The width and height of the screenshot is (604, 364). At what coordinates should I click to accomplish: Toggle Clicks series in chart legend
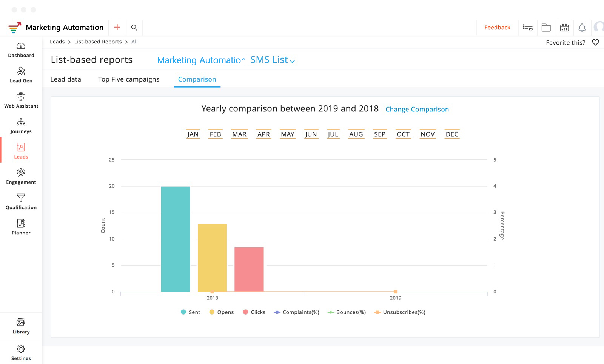click(x=254, y=312)
